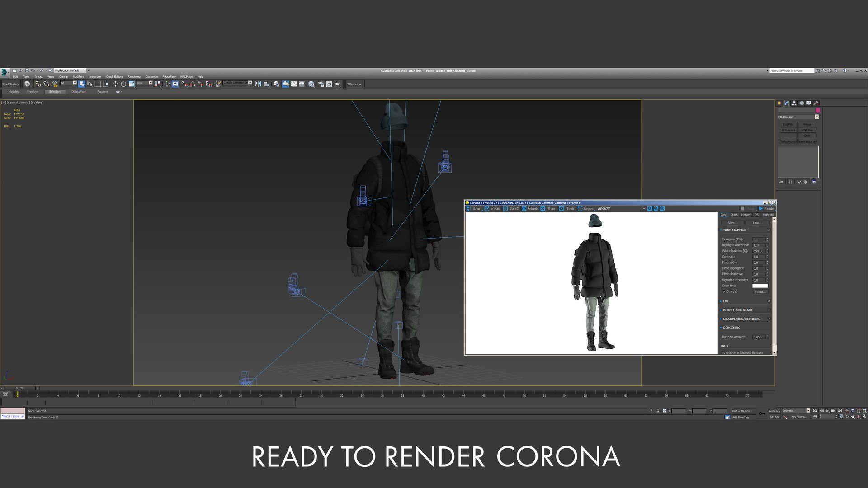Screen dimensions: 868x488
Task: Click the pink object color swatch
Action: pyautogui.click(x=817, y=110)
